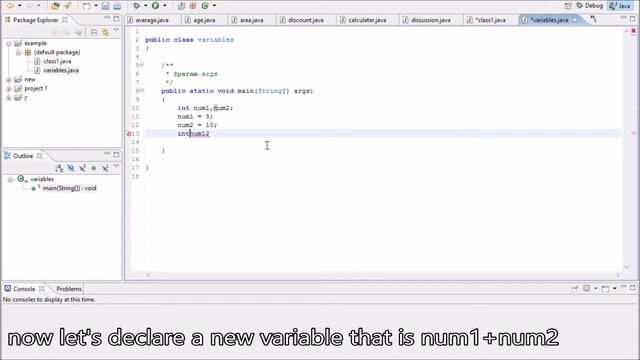Toggle Link with Editor in Package Explorer
The image size is (640, 360).
coord(105,32)
